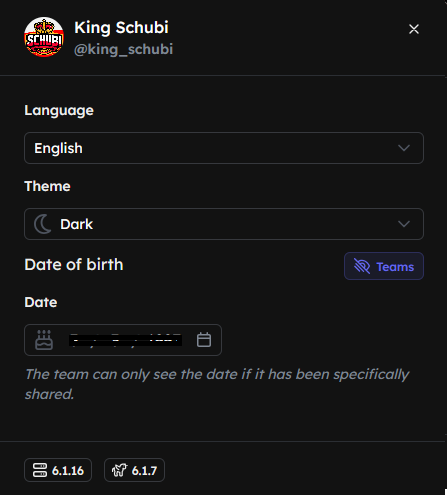This screenshot has height=495, width=447.
Task: Click the unicorn version 6.1.7 badge
Action: (x=134, y=470)
